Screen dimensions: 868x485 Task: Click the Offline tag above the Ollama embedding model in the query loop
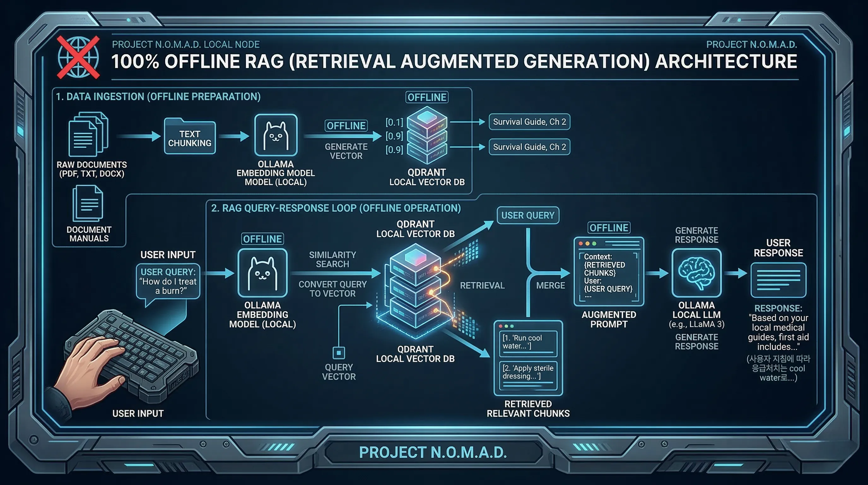[x=262, y=239]
